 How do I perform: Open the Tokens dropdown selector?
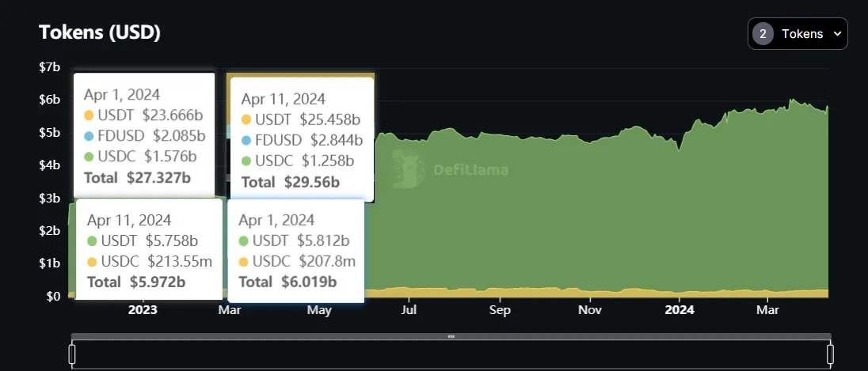point(798,34)
